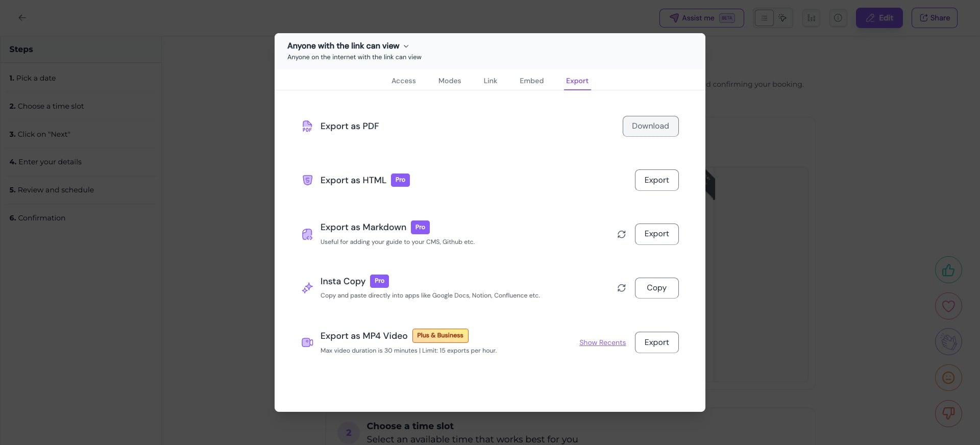Click the neutral face reaction
The height and width of the screenshot is (445, 980).
click(948, 377)
